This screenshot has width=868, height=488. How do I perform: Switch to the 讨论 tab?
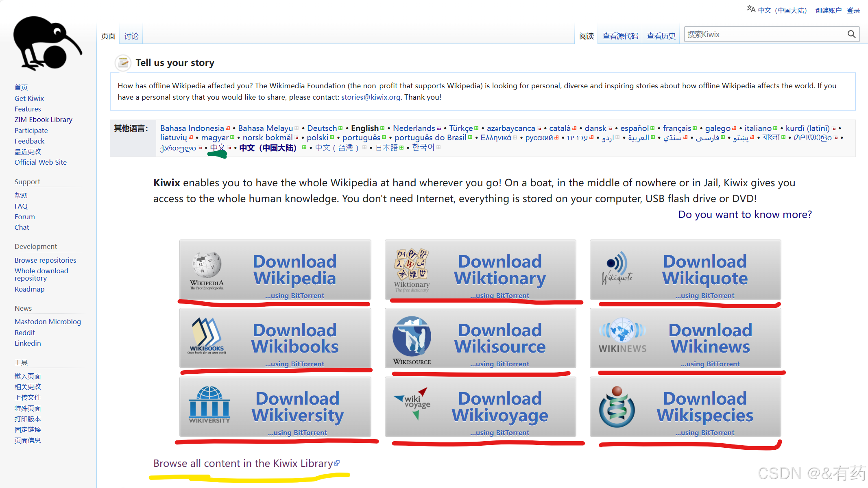pos(131,36)
